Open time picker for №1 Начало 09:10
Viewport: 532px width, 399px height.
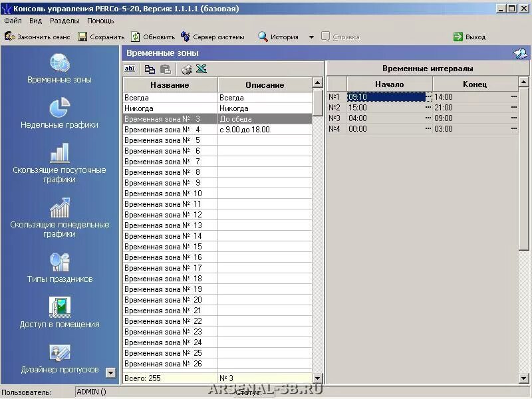click(428, 96)
